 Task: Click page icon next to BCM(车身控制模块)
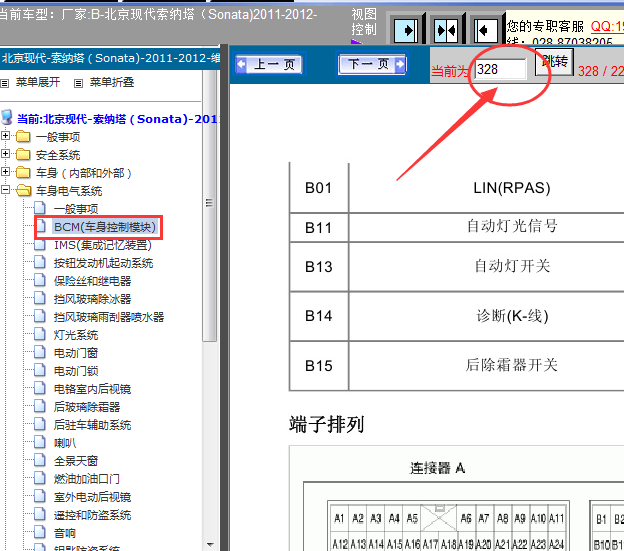[x=40, y=226]
